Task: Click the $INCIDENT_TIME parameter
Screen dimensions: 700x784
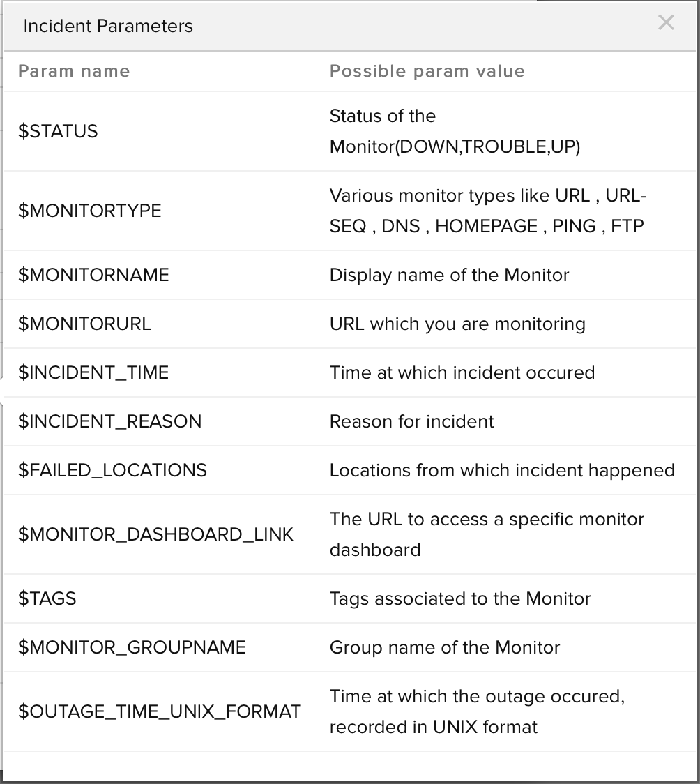Action: click(x=93, y=372)
